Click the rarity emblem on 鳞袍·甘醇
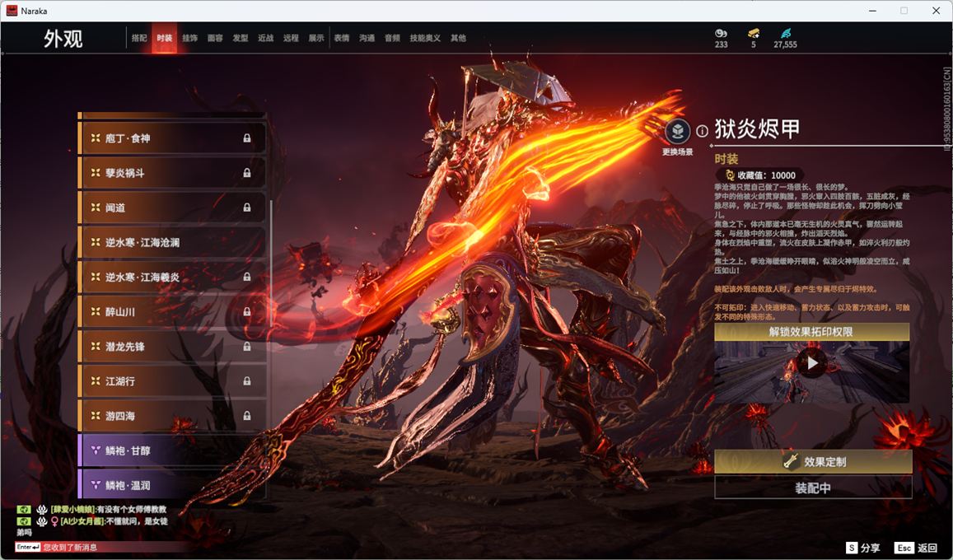 click(96, 450)
